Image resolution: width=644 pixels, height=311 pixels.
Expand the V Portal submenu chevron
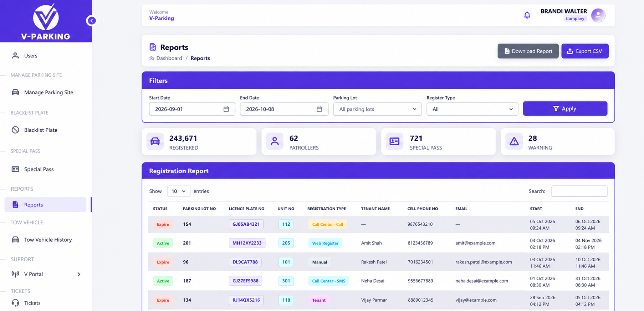point(79,274)
